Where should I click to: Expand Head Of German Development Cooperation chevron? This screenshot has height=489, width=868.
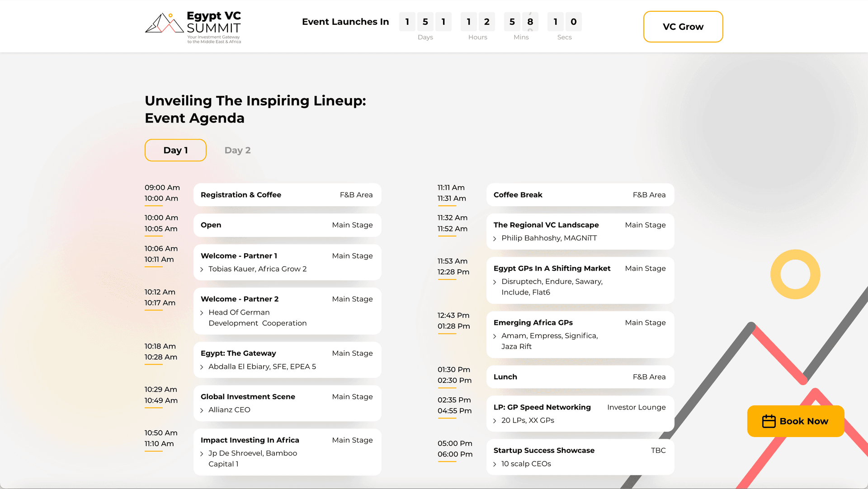point(202,313)
